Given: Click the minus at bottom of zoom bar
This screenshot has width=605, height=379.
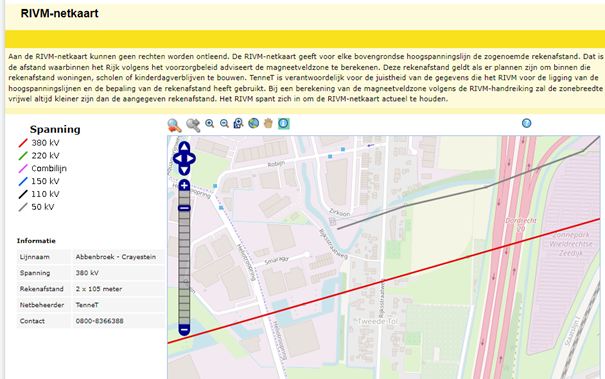Looking at the screenshot, I should tap(184, 330).
